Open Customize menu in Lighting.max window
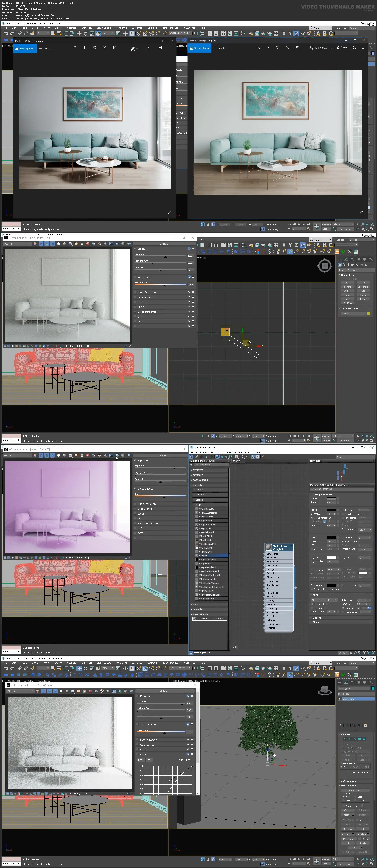 point(137,662)
